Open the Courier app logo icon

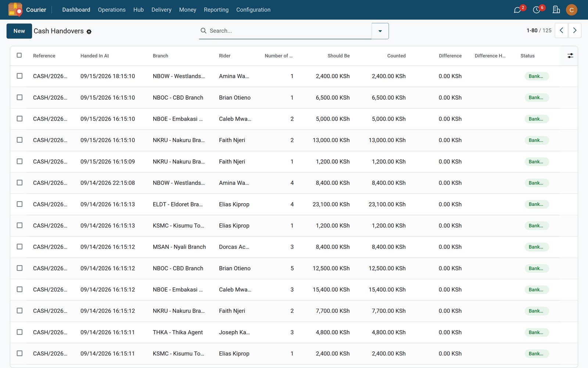pyautogui.click(x=15, y=10)
